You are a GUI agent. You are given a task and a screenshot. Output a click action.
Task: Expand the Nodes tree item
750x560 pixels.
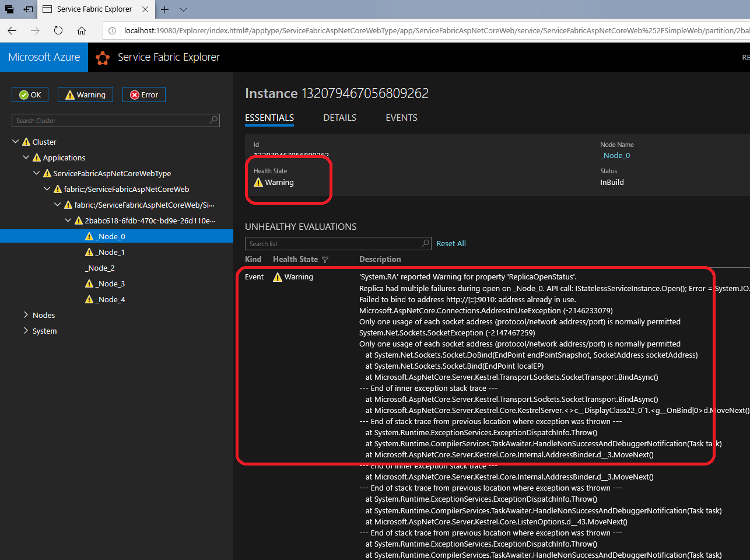point(26,315)
